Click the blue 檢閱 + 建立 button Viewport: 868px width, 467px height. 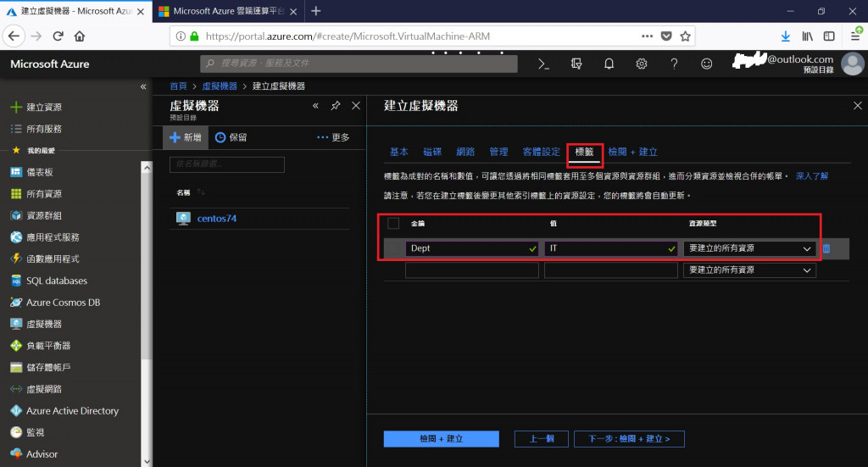441,439
